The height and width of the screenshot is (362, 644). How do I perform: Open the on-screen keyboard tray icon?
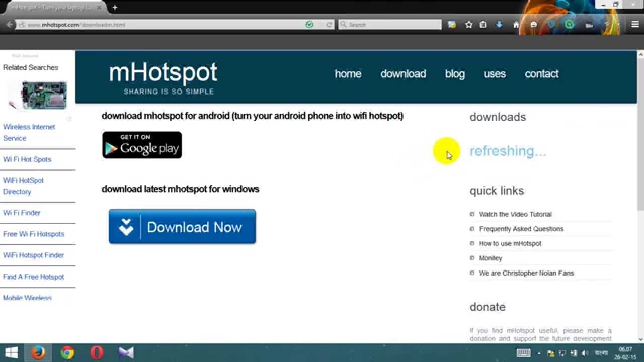point(524,353)
